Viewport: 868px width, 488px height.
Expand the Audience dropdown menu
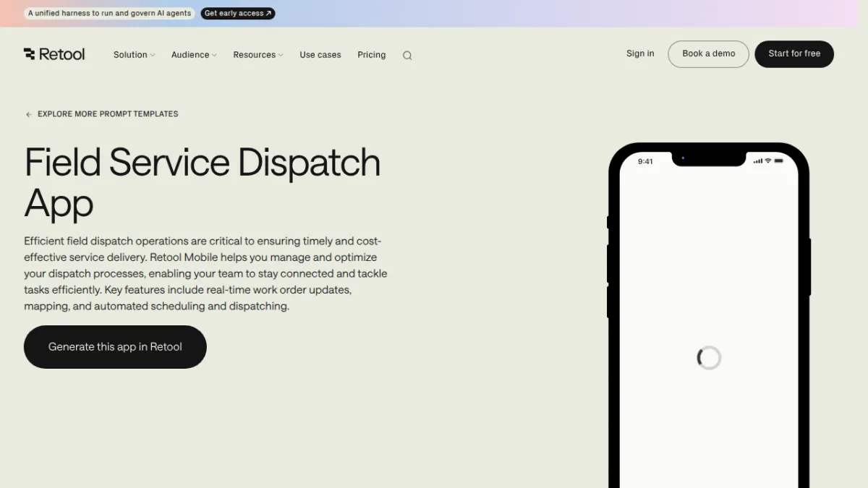[x=194, y=55]
